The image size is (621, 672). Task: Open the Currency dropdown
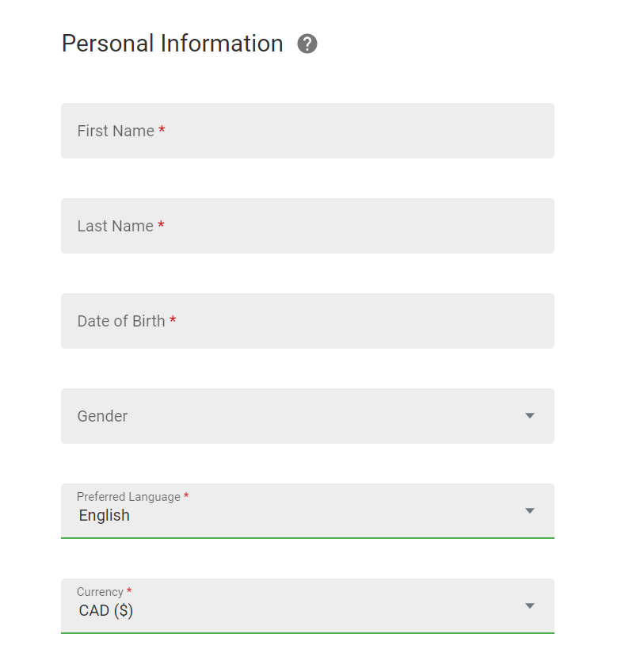pos(307,606)
